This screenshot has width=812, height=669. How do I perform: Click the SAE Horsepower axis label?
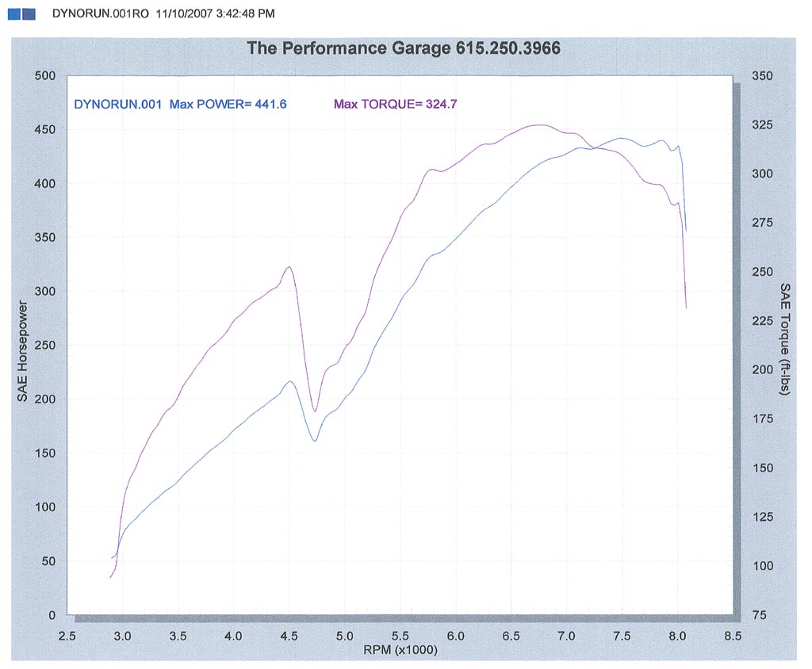coord(23,351)
